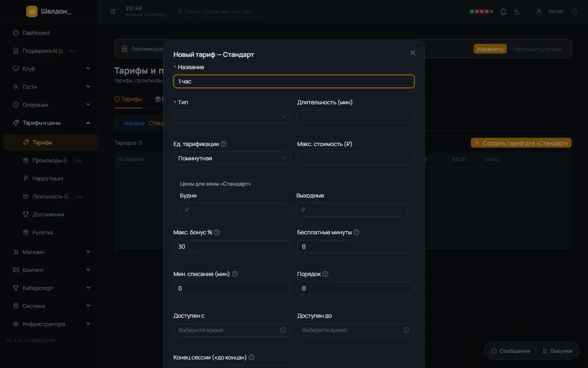Switch to the Тарифы tab

[x=128, y=99]
